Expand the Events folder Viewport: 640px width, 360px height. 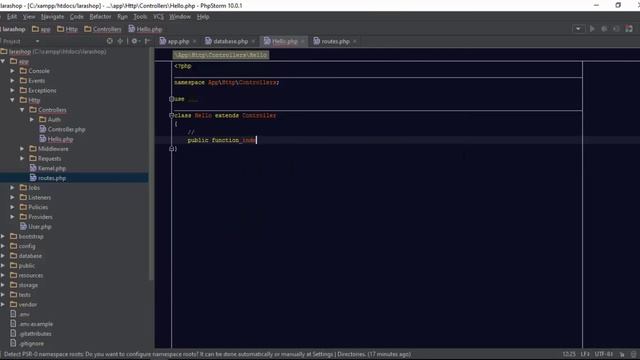[12, 81]
